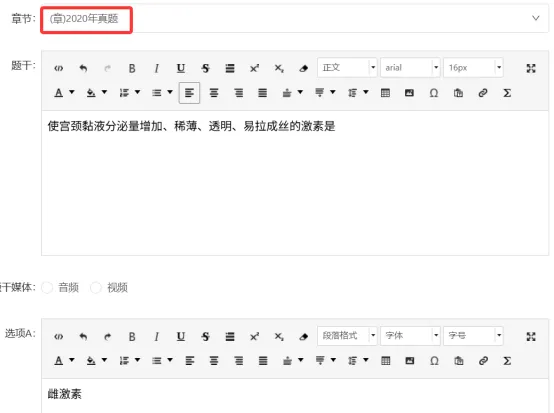Insert hyperlink in 选项A editor
The image size is (554, 413).
[483, 361]
